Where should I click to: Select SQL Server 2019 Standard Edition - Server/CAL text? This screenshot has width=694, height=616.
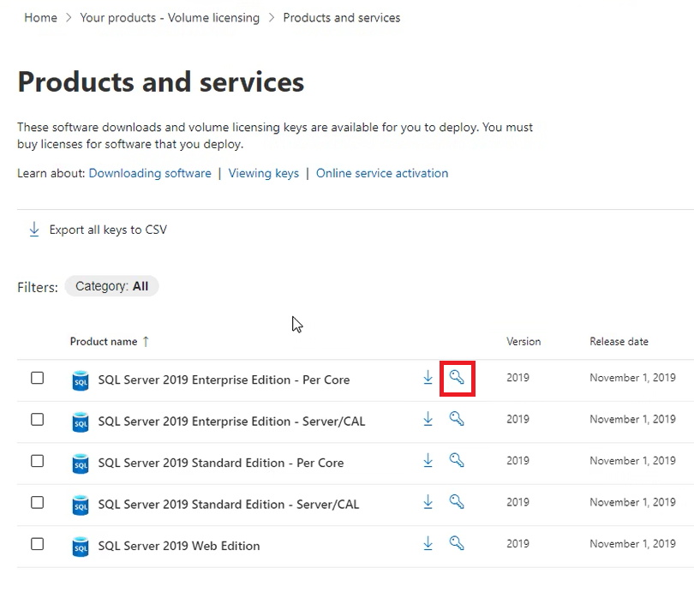(229, 505)
